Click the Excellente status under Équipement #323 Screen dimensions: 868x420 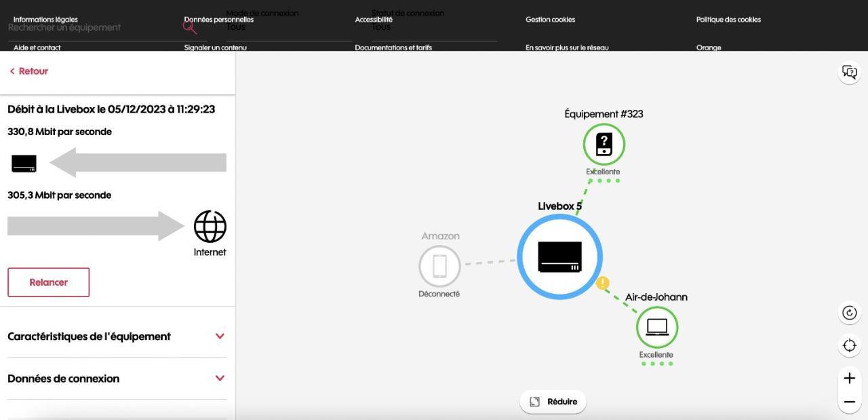click(603, 172)
